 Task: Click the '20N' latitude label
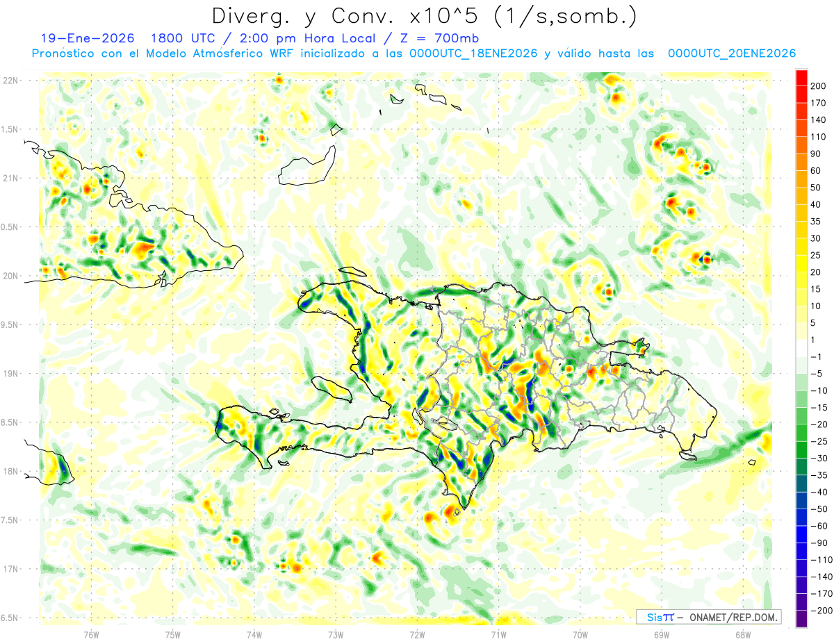point(10,276)
